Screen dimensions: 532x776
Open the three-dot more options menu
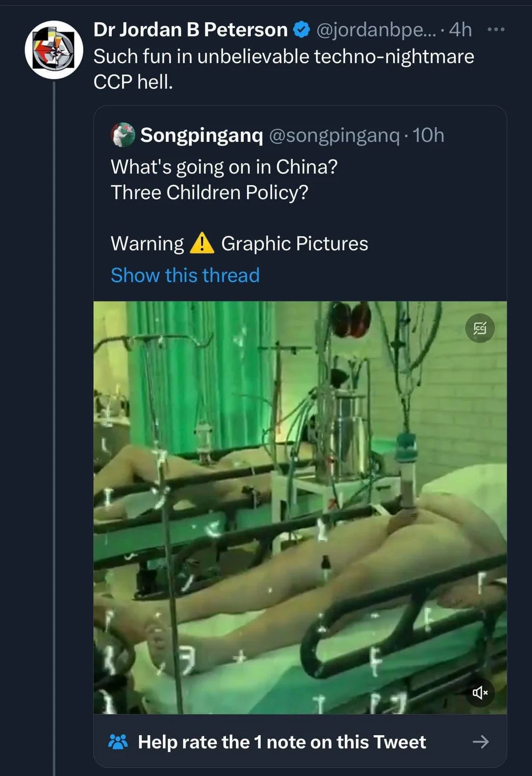(496, 30)
